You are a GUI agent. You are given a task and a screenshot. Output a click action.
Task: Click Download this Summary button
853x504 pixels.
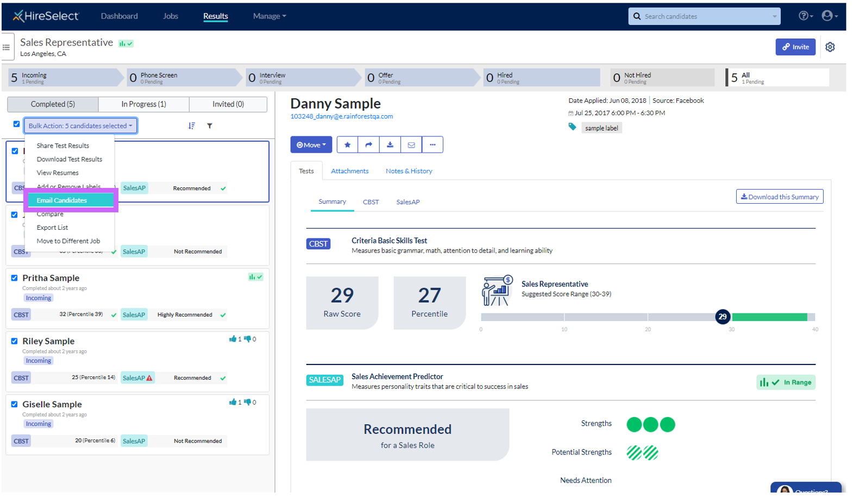(x=779, y=197)
